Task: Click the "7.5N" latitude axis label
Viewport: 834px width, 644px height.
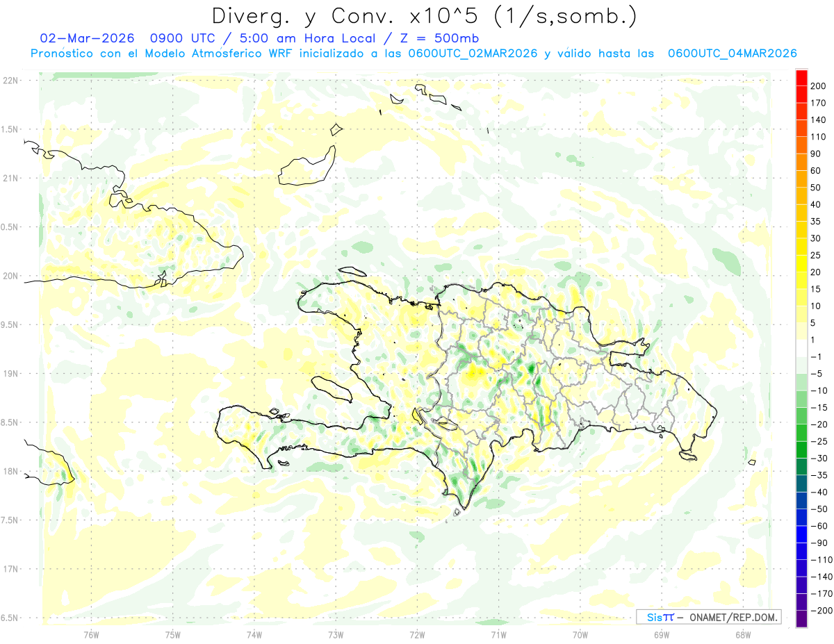Action: pyautogui.click(x=10, y=520)
